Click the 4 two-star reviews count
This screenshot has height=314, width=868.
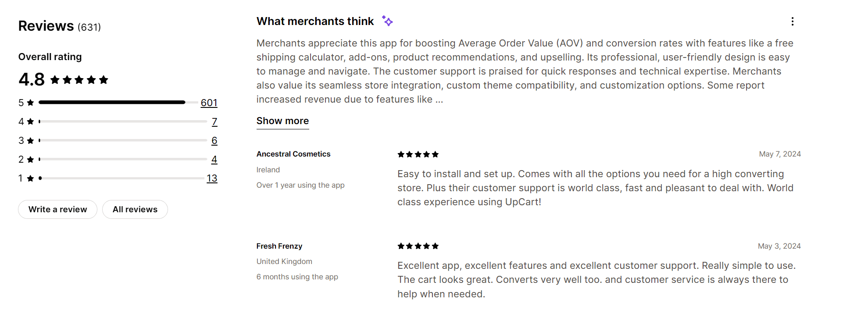214,159
